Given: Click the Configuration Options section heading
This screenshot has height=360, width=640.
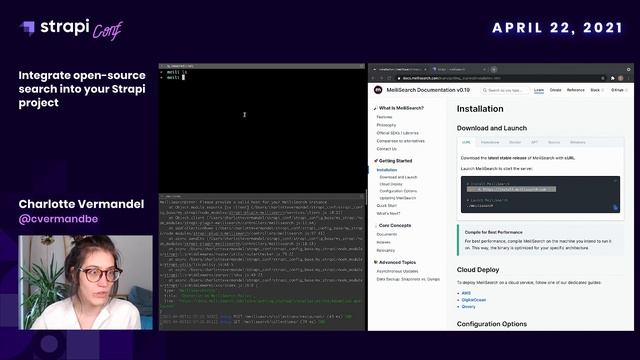Looking at the screenshot, I should (x=492, y=324).
